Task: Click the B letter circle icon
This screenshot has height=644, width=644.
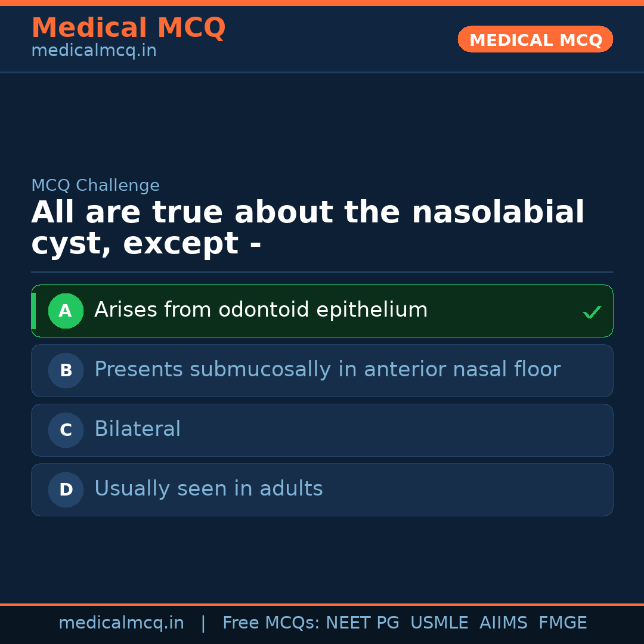Action: tap(66, 370)
